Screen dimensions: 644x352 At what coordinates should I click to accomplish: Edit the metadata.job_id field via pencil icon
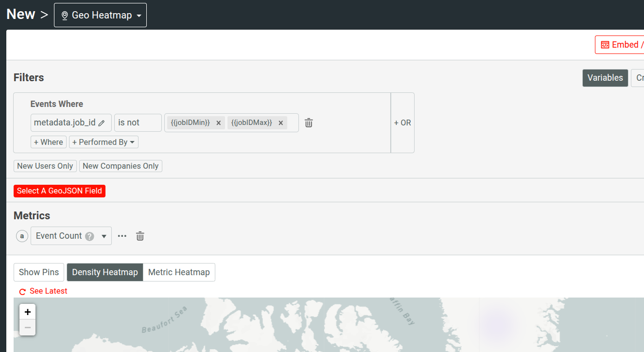pos(101,123)
